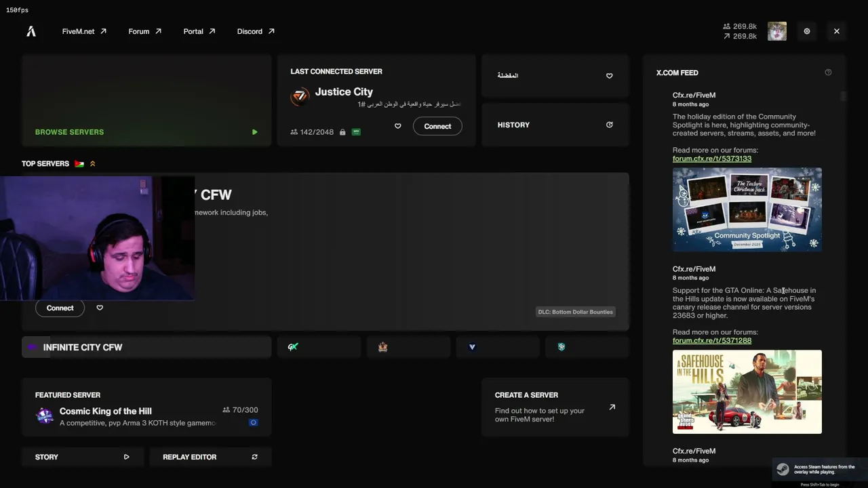Screen dimensions: 868x488
Task: Open the HISTORY server list
Action: pos(555,125)
